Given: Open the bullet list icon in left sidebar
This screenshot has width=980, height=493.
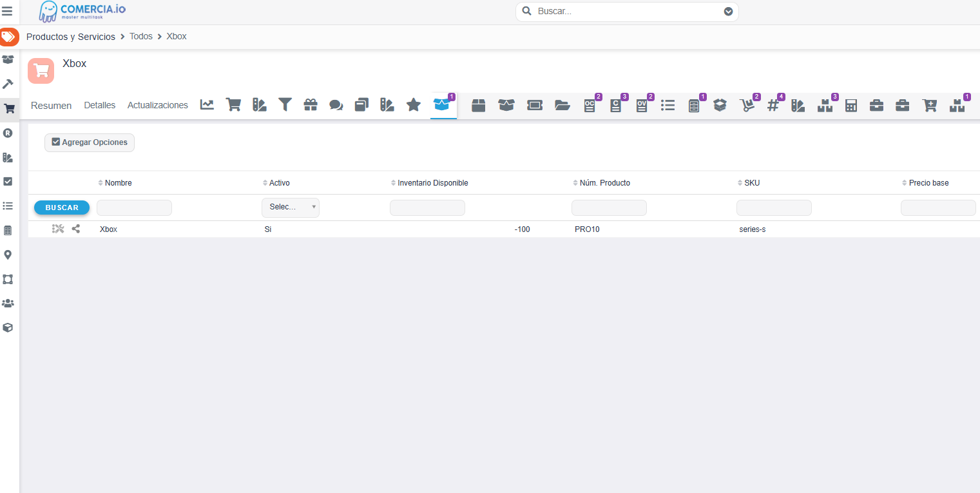Looking at the screenshot, I should point(8,206).
